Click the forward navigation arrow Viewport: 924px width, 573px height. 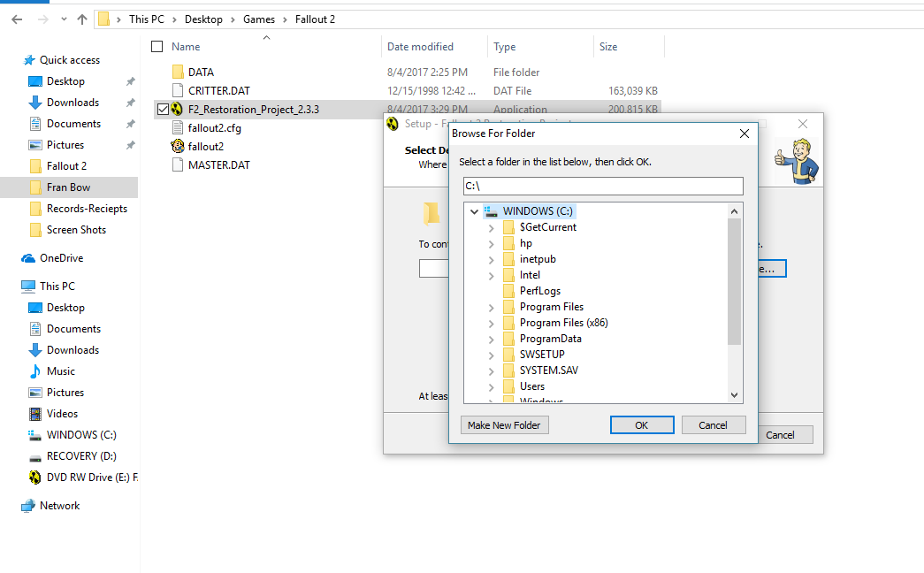click(42, 19)
